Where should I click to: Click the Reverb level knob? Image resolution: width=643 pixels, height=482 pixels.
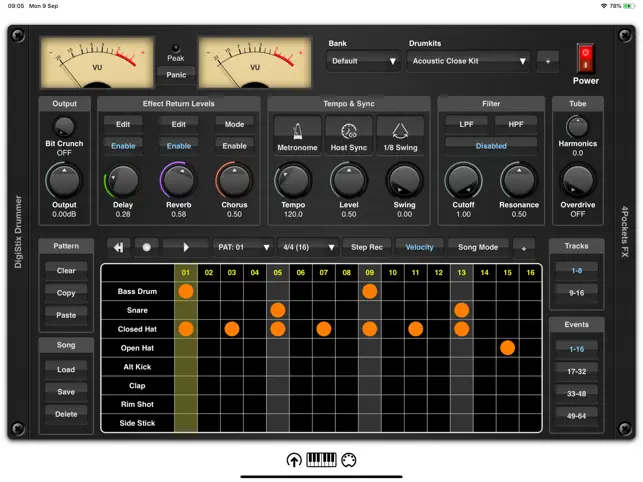click(x=178, y=180)
